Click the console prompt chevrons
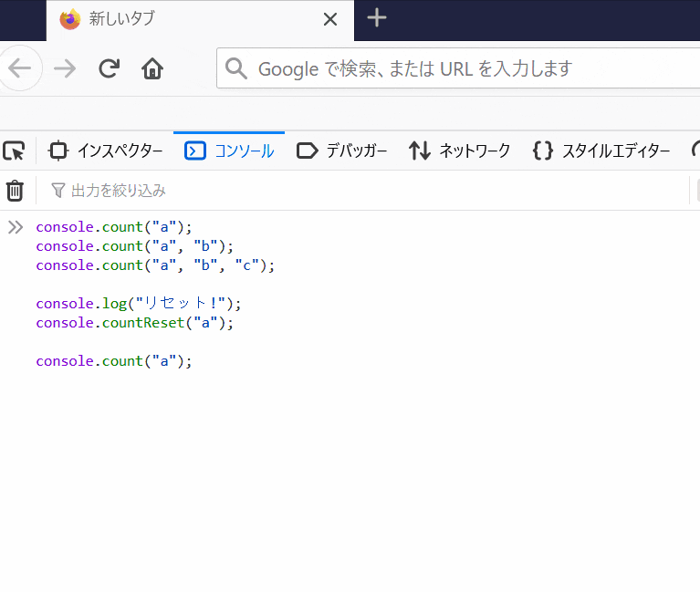 tap(16, 227)
